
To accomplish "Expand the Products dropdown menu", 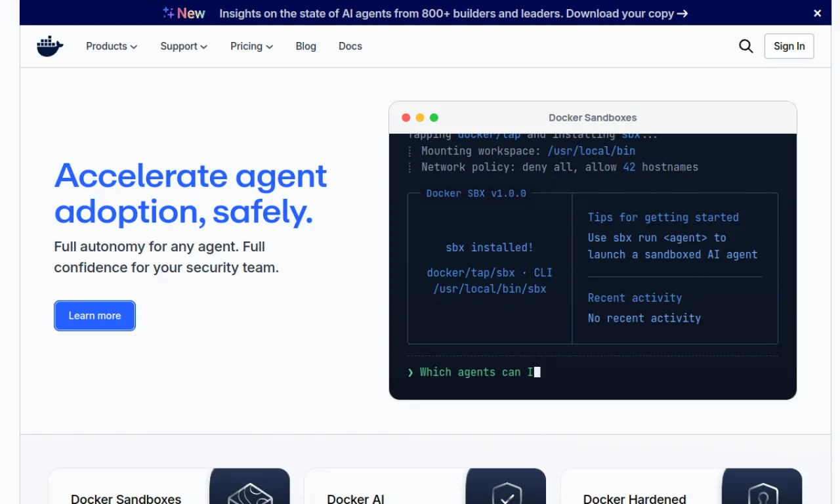I will coord(112,46).
